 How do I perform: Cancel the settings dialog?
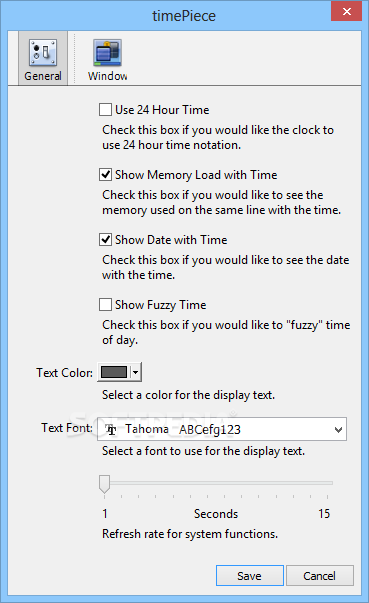tap(320, 576)
